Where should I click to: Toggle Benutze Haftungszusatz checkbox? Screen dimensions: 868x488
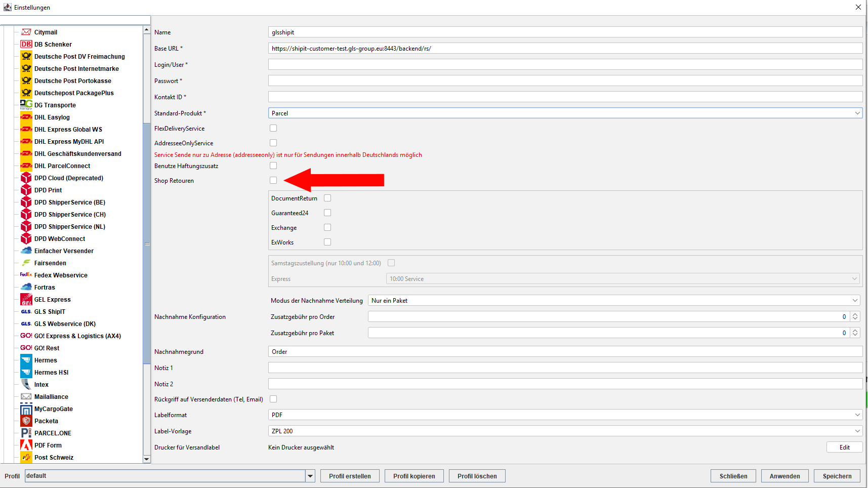[273, 166]
